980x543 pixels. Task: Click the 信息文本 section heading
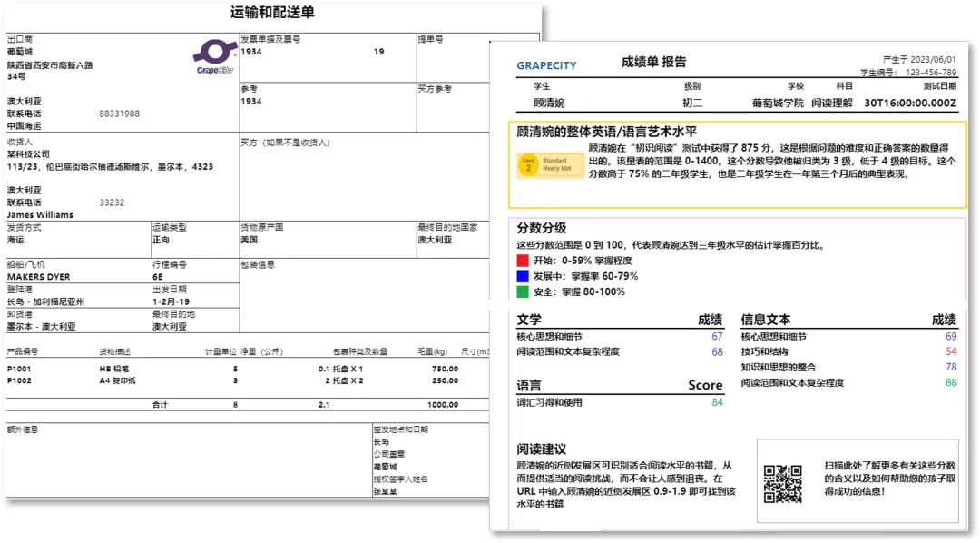[766, 320]
